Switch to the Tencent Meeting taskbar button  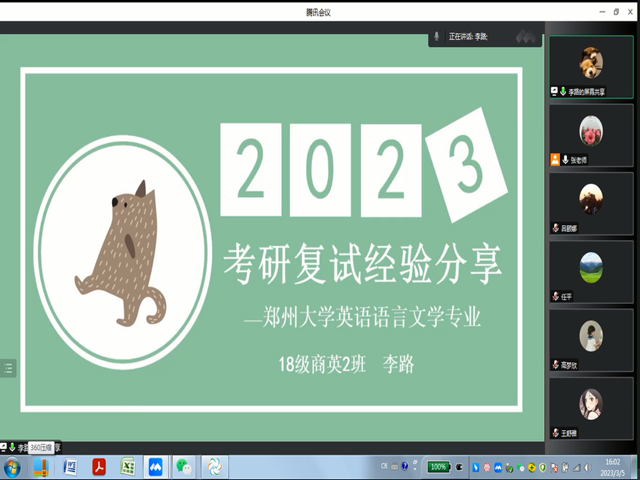click(156, 467)
